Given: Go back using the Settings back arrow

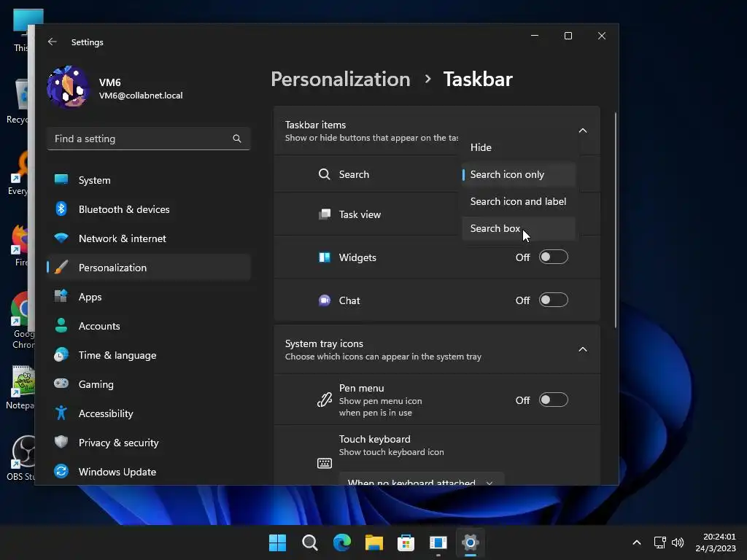Looking at the screenshot, I should click(x=52, y=42).
